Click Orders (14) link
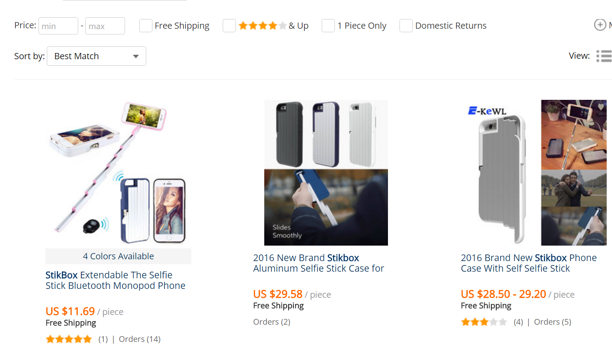The image size is (612, 364). pos(140,339)
